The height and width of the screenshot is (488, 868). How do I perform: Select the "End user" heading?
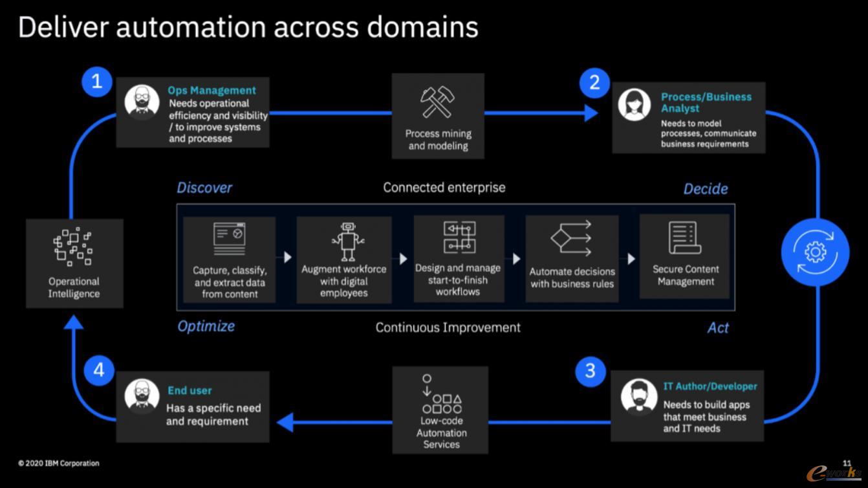point(190,390)
